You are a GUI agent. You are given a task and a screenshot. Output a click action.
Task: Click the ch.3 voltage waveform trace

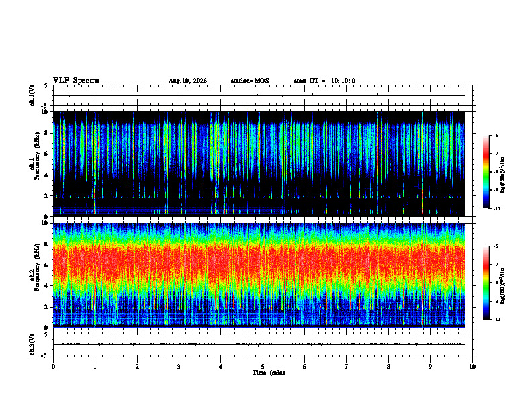259,345
